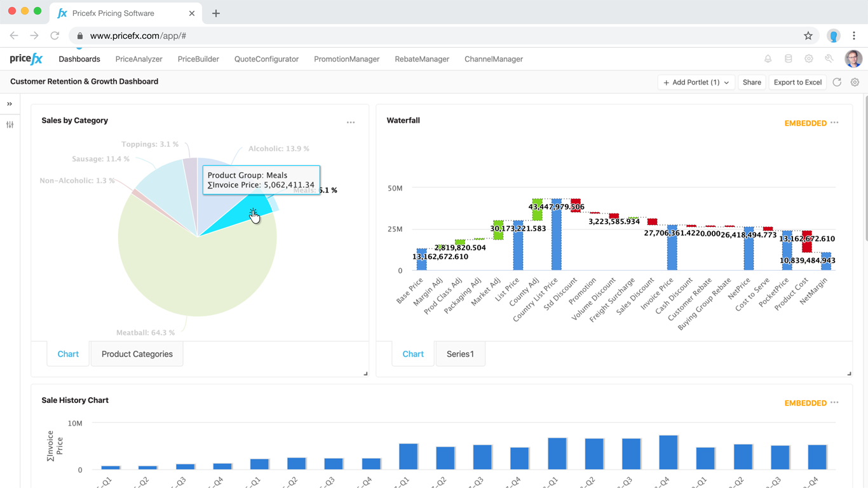868x488 pixels.
Task: Open the admin tools wrench icon
Action: pyautogui.click(x=829, y=58)
